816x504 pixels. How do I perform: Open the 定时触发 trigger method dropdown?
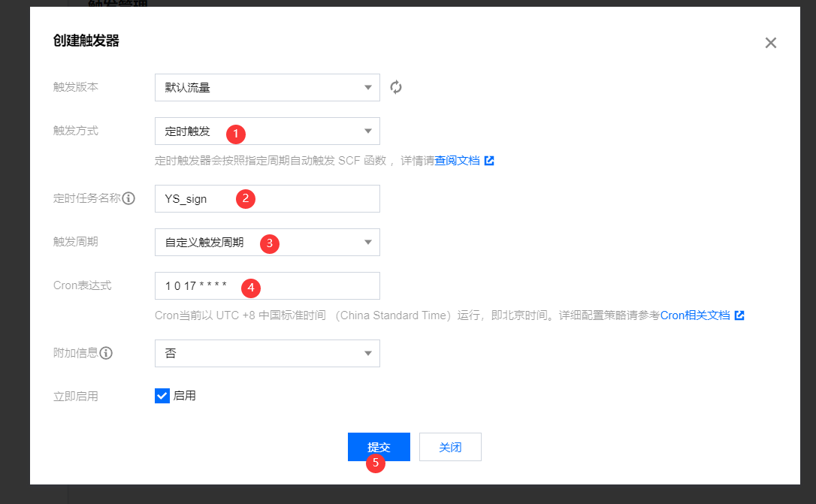(267, 131)
